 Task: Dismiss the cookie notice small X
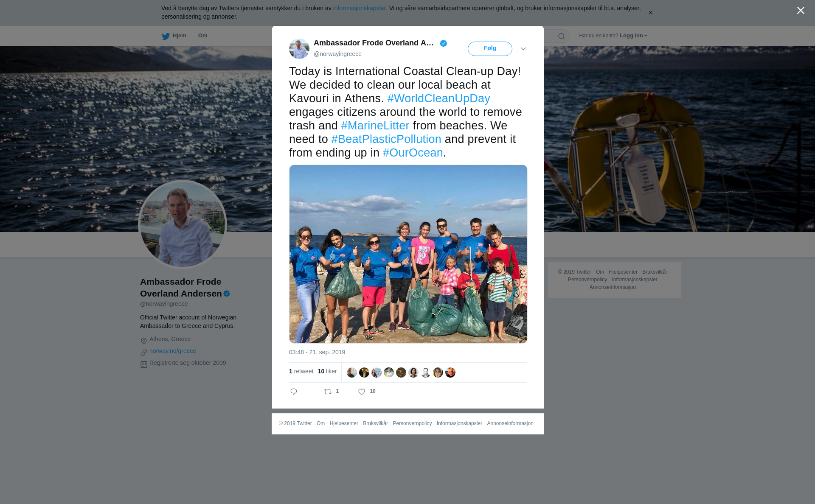(650, 13)
